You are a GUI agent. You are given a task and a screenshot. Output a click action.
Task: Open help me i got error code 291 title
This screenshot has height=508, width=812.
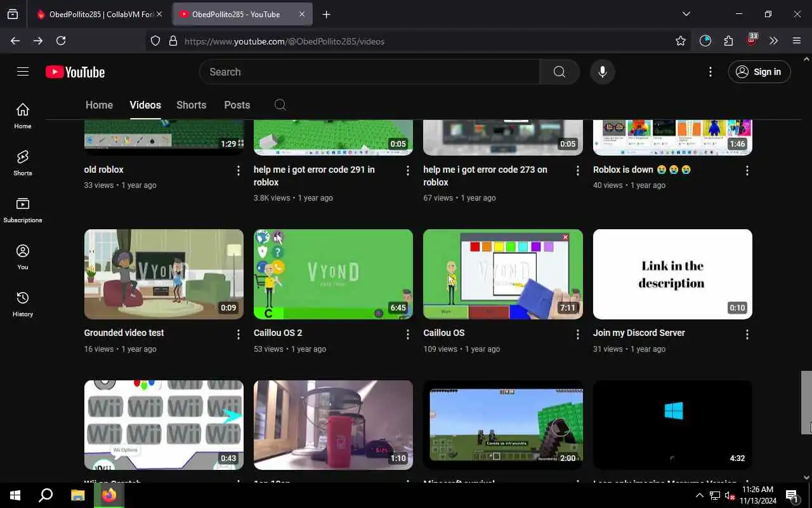point(314,176)
